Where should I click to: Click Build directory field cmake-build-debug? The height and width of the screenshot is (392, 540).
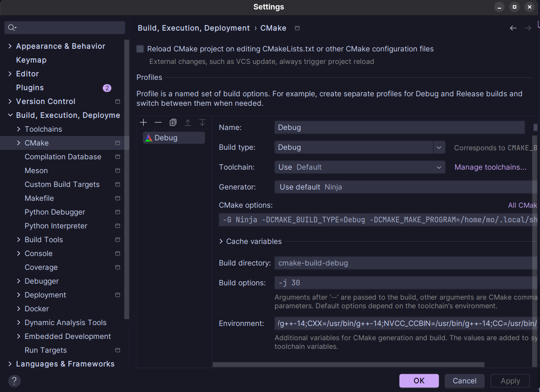click(406, 263)
